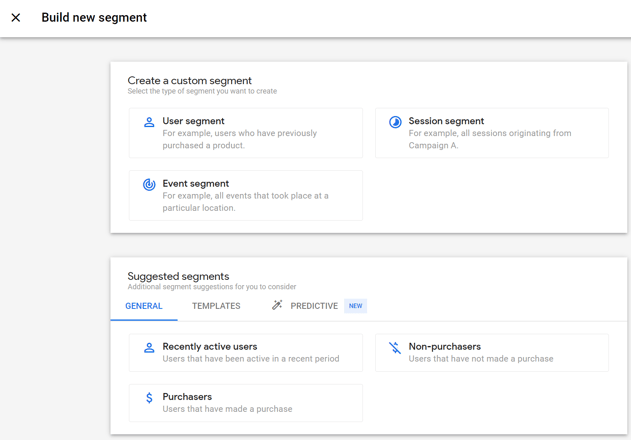Click the User segment person icon
The image size is (631, 440).
click(x=149, y=122)
